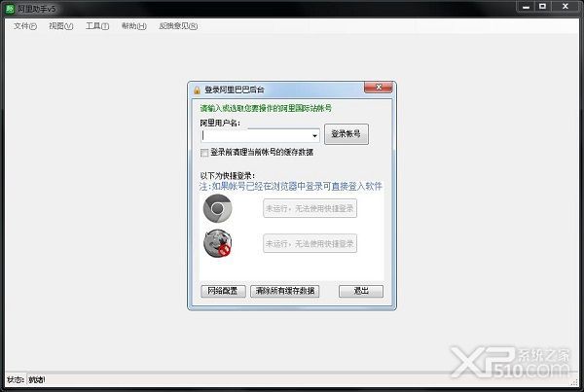
Task: Open the 帮助(H) menu
Action: click(x=134, y=26)
